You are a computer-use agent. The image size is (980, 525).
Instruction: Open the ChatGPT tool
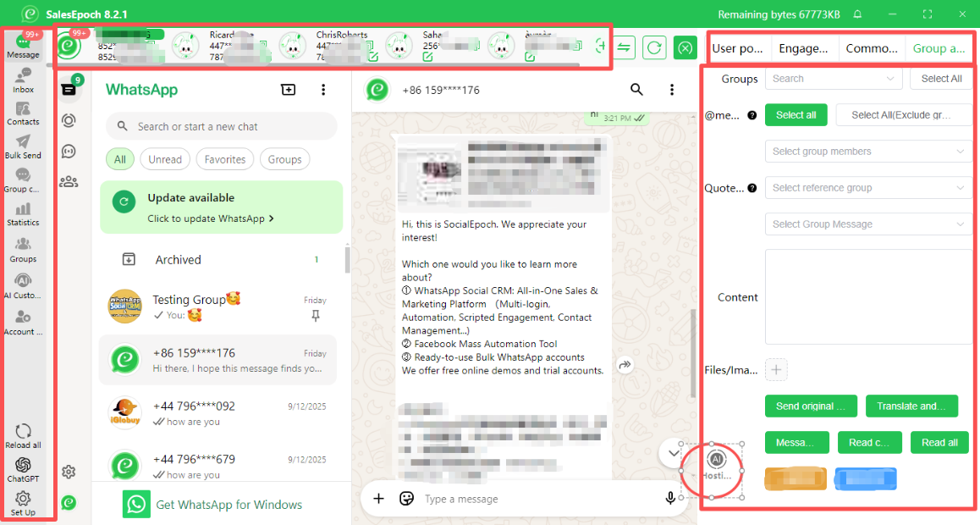[x=23, y=470]
